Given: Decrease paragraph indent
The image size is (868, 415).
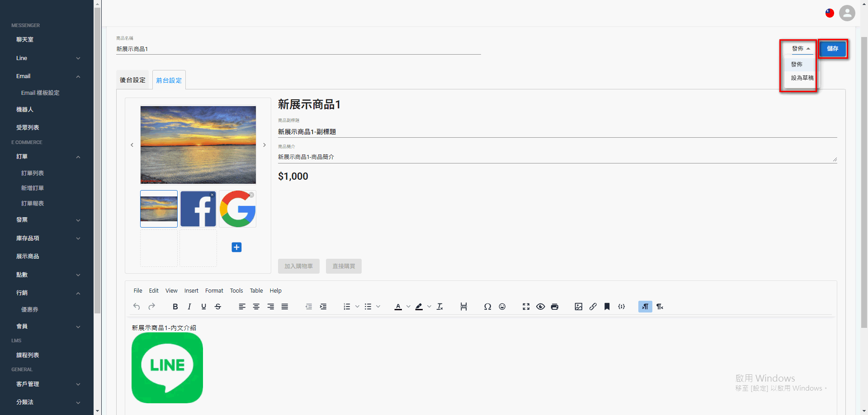Looking at the screenshot, I should pos(309,307).
